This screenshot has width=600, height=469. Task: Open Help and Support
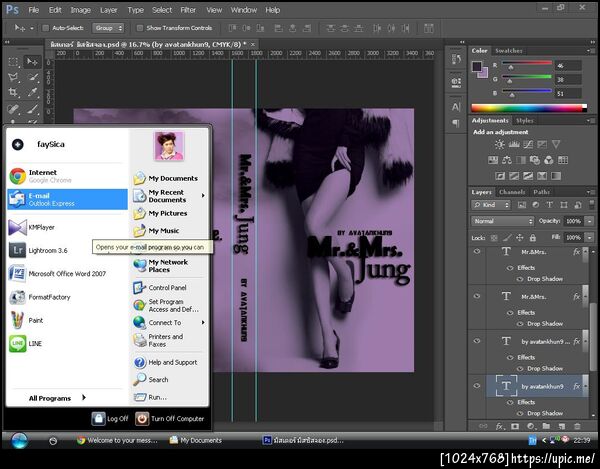coord(168,362)
